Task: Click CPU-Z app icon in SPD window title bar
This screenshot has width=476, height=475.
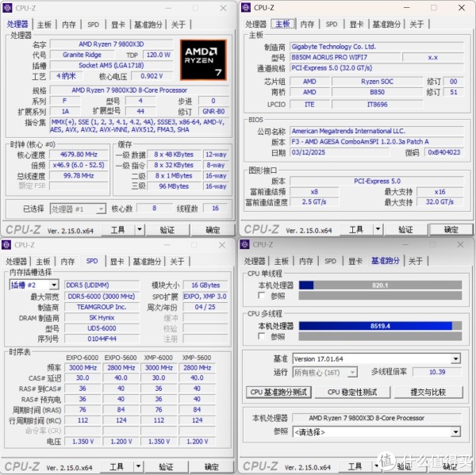Action: click(6, 244)
